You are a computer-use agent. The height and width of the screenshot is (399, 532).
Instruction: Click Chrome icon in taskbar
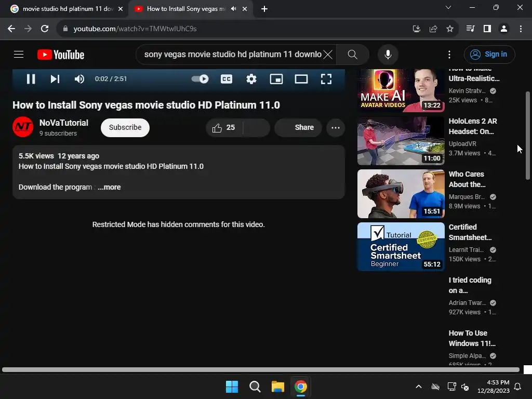coord(301,387)
